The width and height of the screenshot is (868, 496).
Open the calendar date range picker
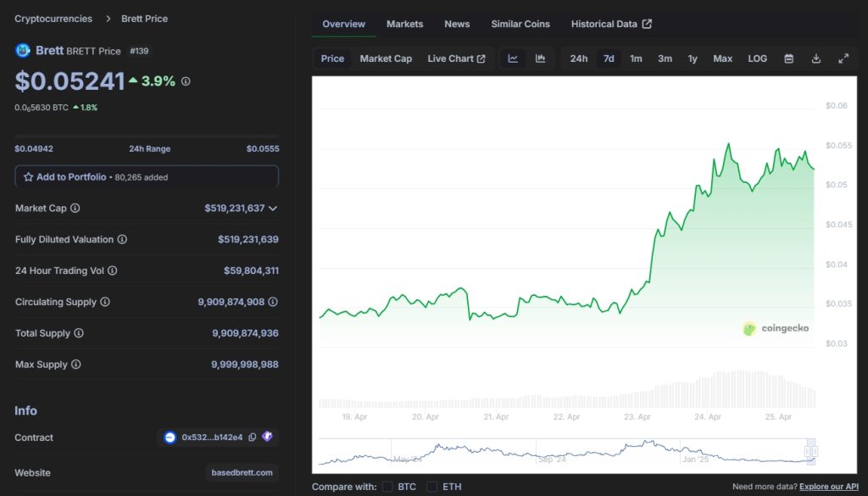click(x=789, y=59)
